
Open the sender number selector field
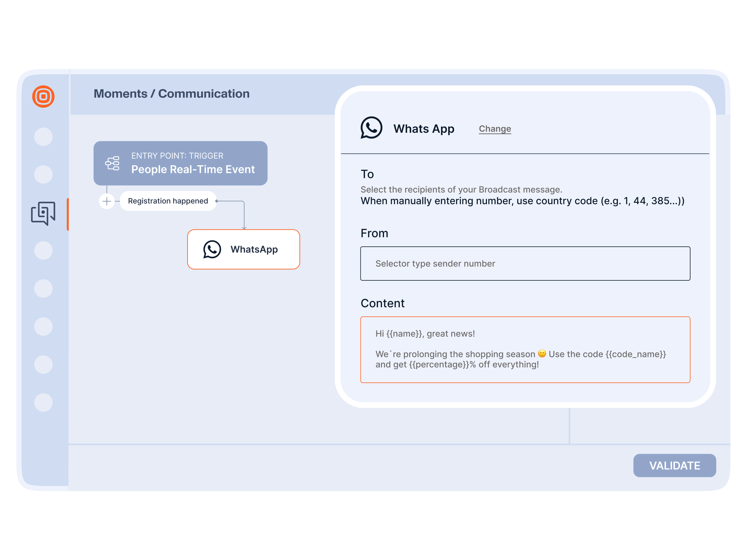click(525, 264)
